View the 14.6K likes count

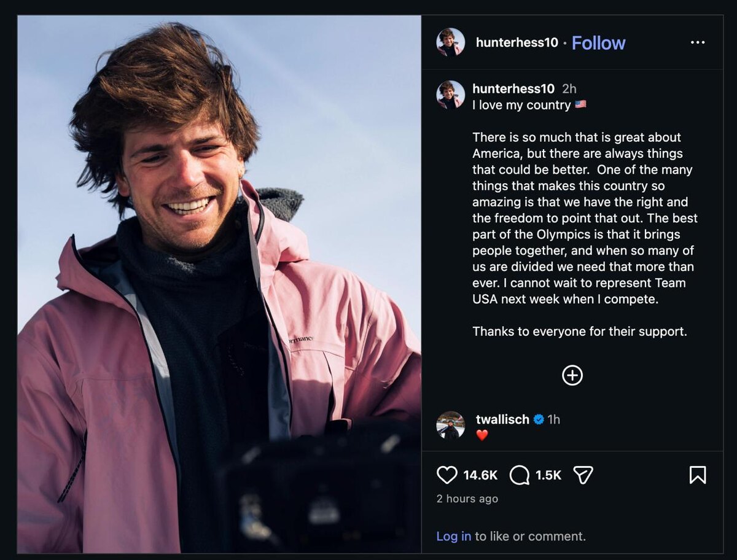tap(480, 475)
